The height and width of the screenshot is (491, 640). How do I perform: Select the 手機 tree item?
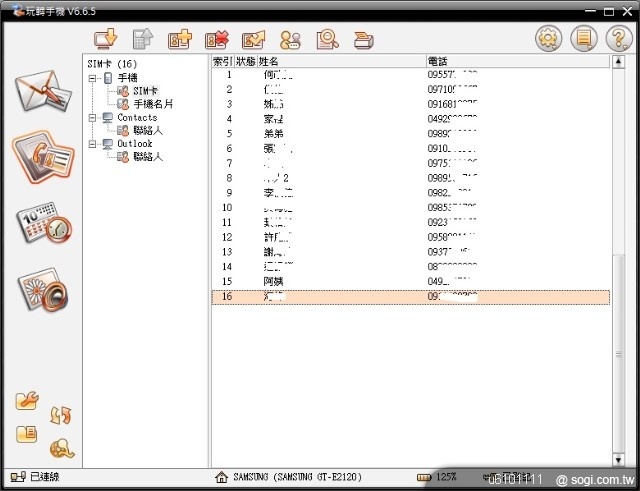pos(127,78)
